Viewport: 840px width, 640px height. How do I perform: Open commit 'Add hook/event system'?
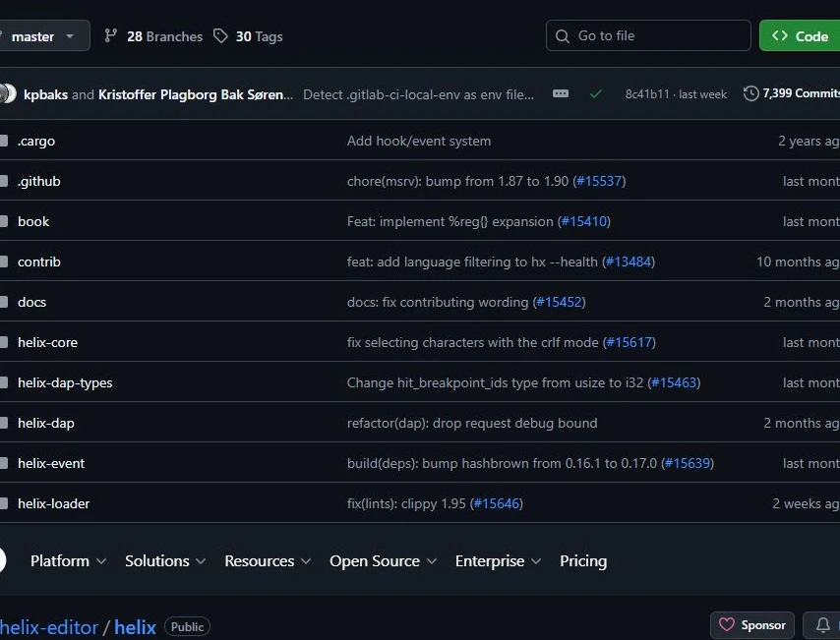tap(419, 141)
